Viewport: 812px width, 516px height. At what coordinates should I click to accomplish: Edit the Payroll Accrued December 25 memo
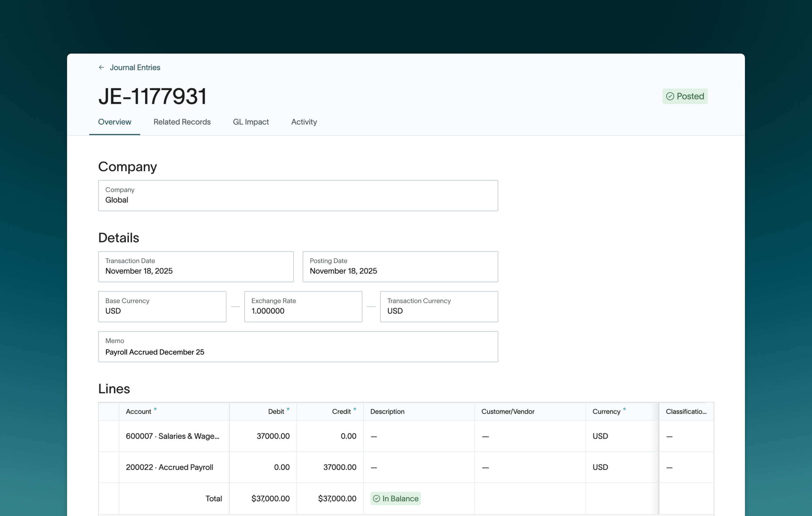click(x=298, y=346)
